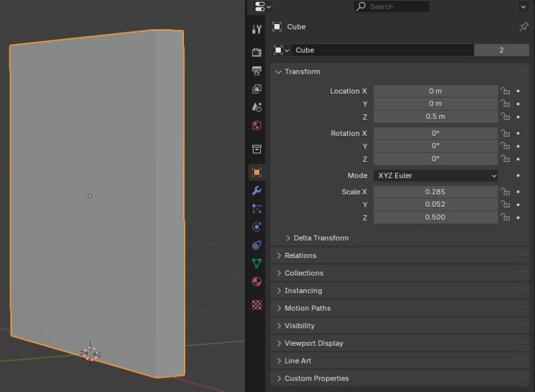Image resolution: width=535 pixels, height=392 pixels.
Task: Click the animate decorator dot beside Scale X
Action: 517,191
